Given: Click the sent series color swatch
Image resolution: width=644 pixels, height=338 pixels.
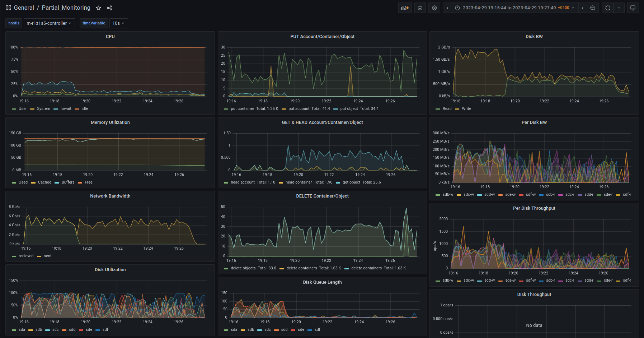Looking at the screenshot, I should pyautogui.click(x=39, y=256).
